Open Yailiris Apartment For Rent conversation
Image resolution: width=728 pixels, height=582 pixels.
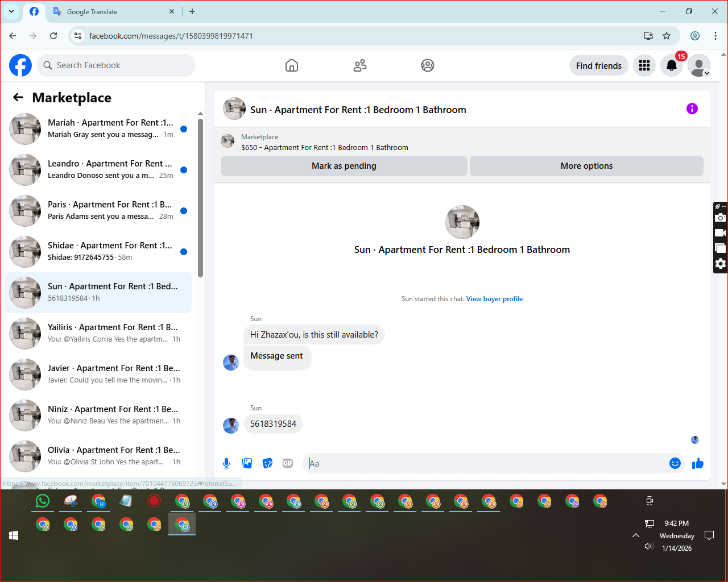(x=98, y=334)
